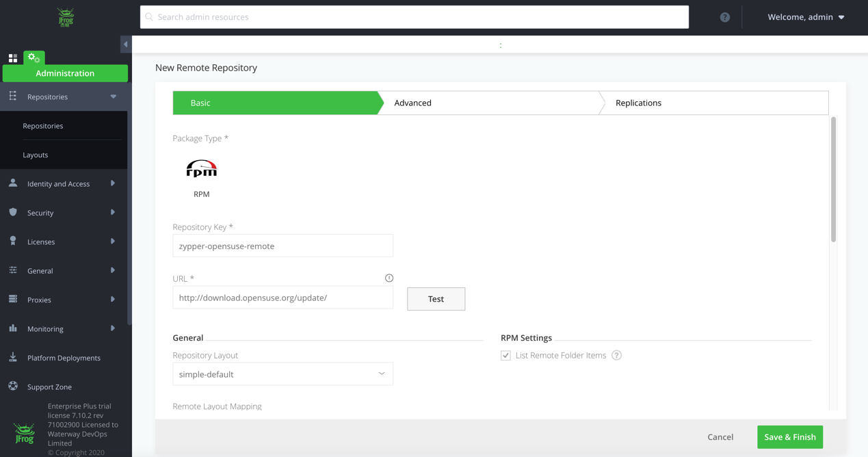Switch to the Basic step tab

click(275, 103)
